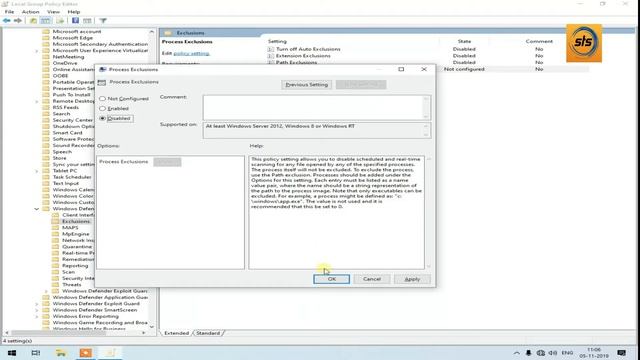
Task: Open the View menu
Action: [x=53, y=12]
